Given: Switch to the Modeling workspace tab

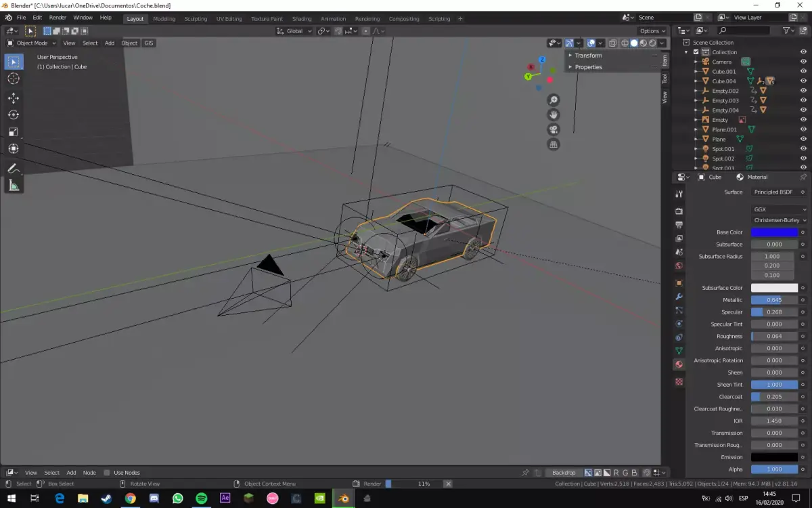Looking at the screenshot, I should tap(164, 19).
